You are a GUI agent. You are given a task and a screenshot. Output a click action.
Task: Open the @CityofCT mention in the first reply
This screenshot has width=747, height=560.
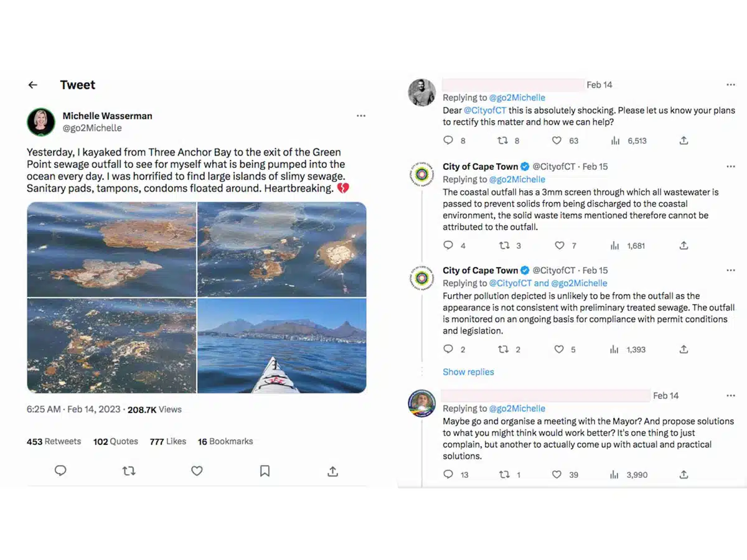(x=485, y=110)
